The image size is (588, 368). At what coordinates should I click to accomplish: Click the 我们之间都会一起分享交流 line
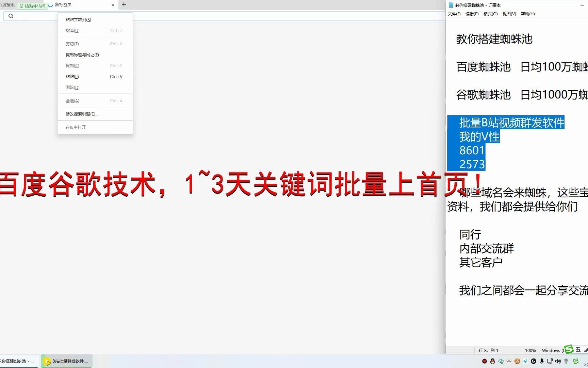[523, 290]
